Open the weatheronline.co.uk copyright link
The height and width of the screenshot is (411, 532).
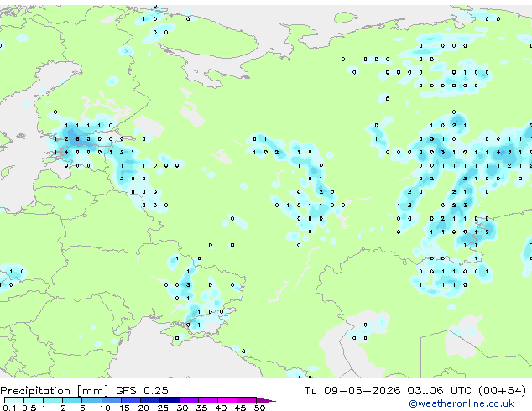(461, 403)
